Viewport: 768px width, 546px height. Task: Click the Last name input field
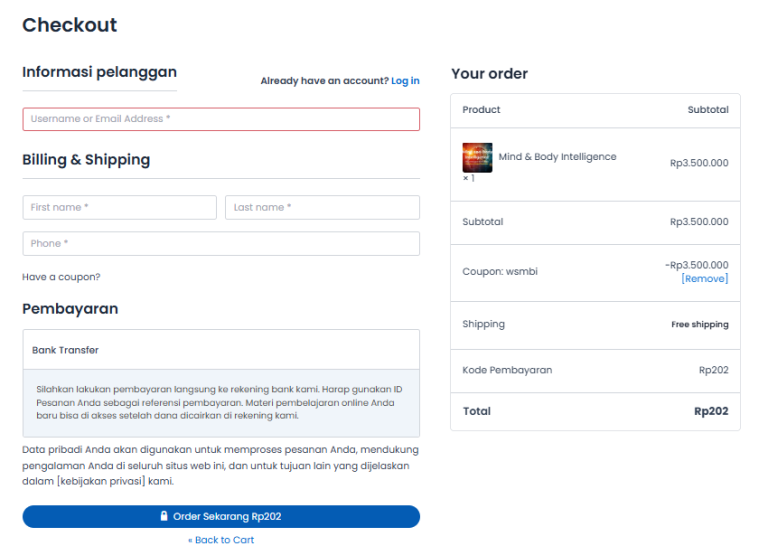pyautogui.click(x=322, y=207)
